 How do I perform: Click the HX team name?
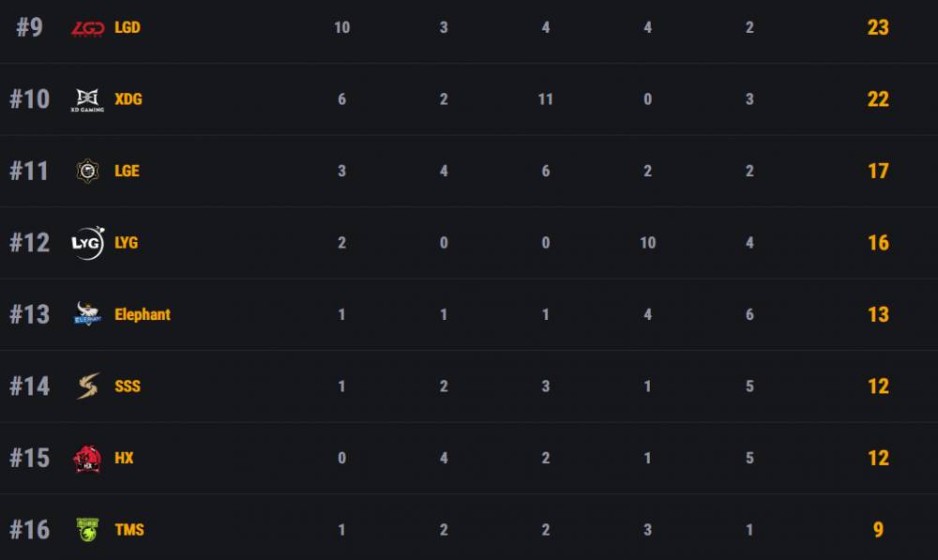coord(124,458)
